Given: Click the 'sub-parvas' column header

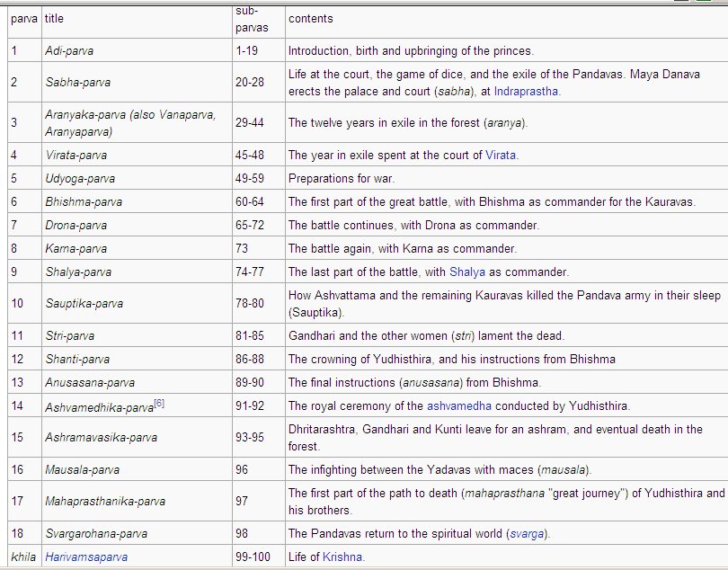Looking at the screenshot, I should point(252,19).
